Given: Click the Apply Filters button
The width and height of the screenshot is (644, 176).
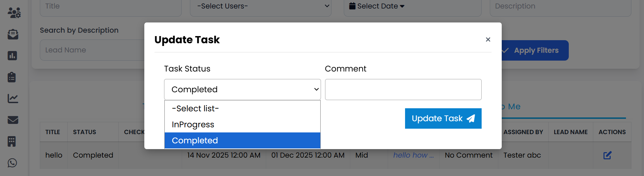Looking at the screenshot, I should [x=535, y=50].
